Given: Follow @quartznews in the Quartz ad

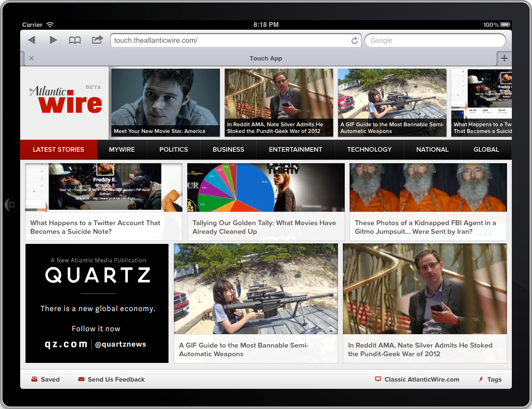Looking at the screenshot, I should (121, 344).
